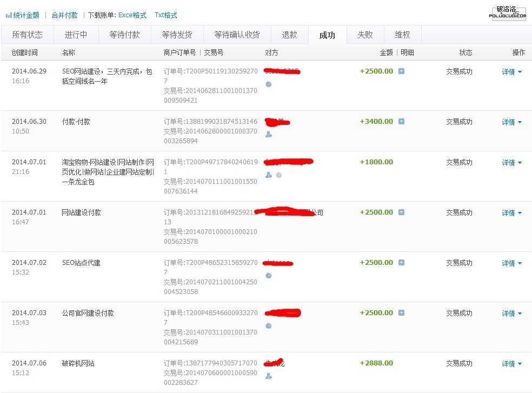
Task: Click the person icon in the 淘宝购物 row
Action: (x=269, y=175)
